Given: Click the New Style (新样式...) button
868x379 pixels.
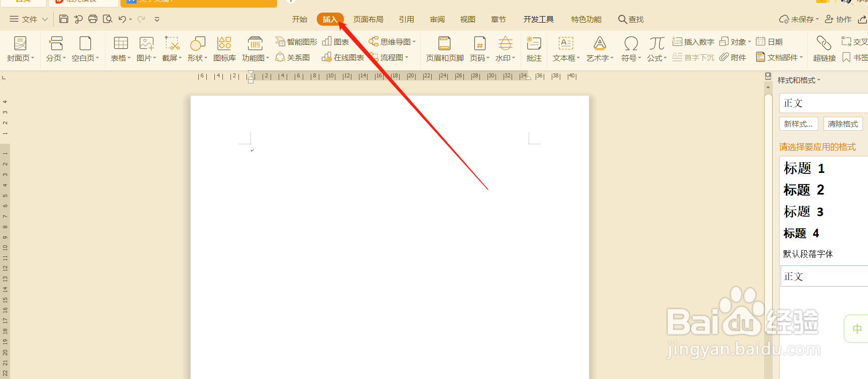Looking at the screenshot, I should click(x=799, y=124).
